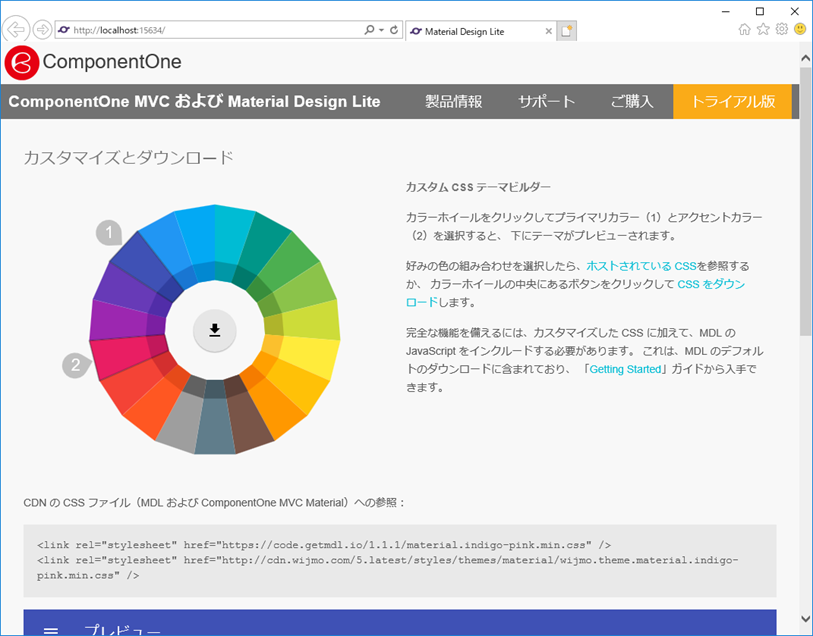The width and height of the screenshot is (813, 636).
Task: Click the カスタム CSS テーマビルダー heading
Action: (x=478, y=187)
